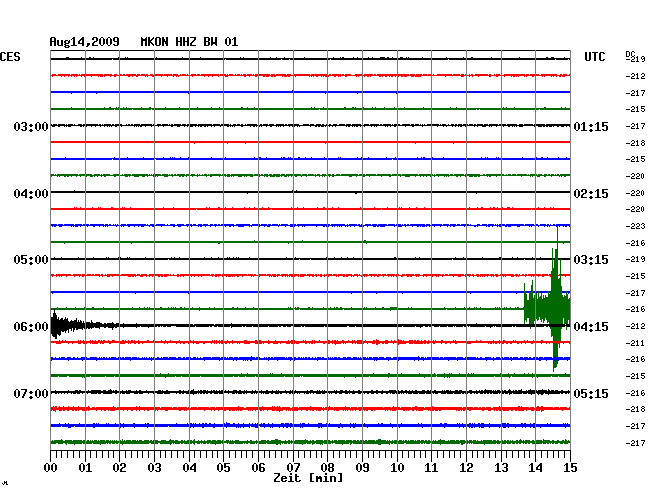Select the 06:00 local time label
The image size is (650, 494).
coord(31,327)
